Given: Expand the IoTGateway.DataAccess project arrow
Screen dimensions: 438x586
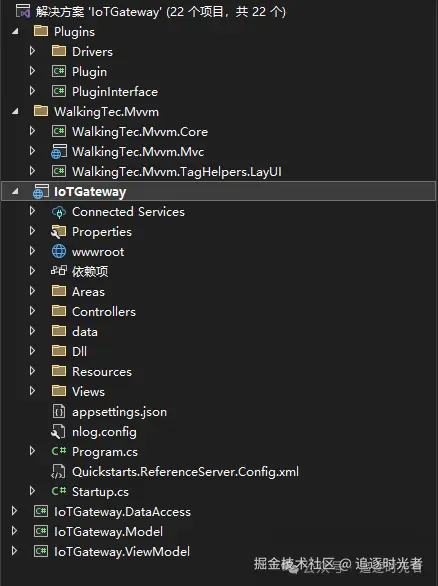Looking at the screenshot, I should (x=15, y=511).
